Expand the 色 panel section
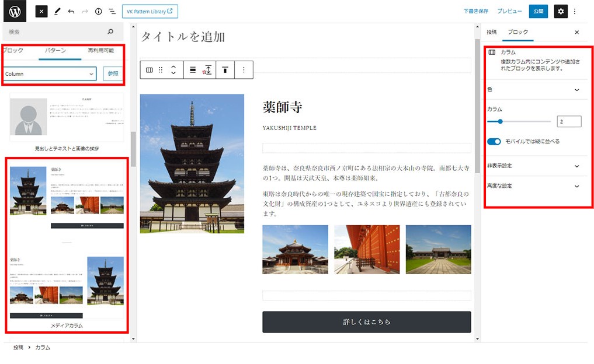The width and height of the screenshot is (594, 364). 576,90
